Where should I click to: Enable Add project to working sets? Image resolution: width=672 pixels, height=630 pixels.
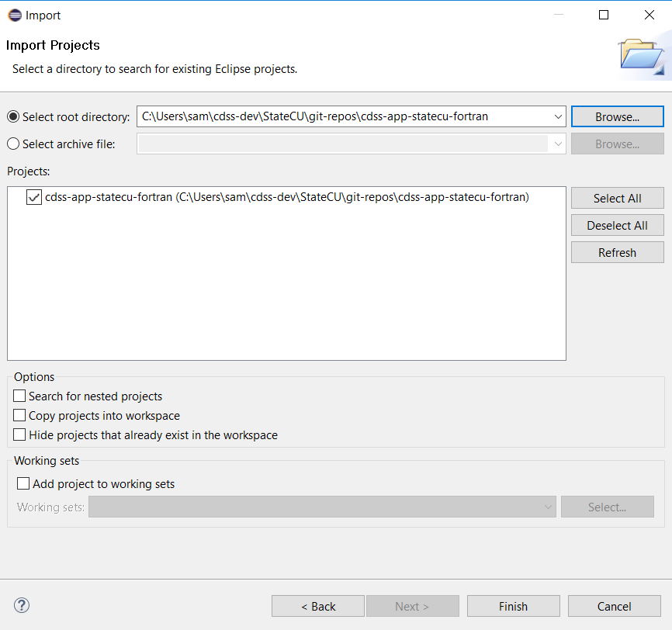[23, 483]
